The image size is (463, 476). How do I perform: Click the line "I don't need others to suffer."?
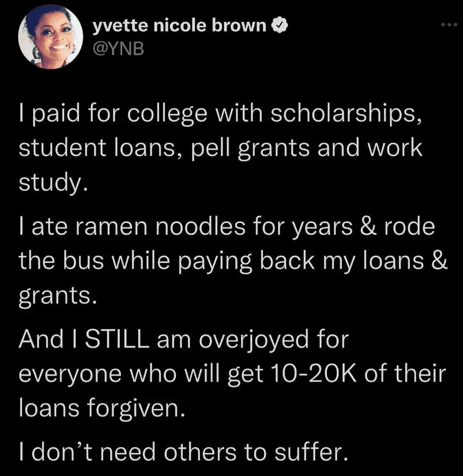pos(184,451)
